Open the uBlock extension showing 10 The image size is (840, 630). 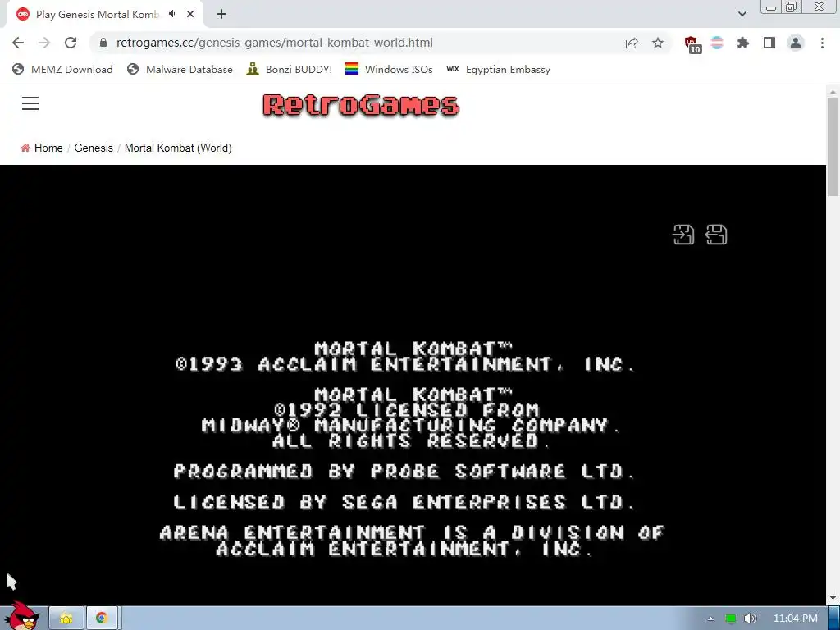click(692, 44)
